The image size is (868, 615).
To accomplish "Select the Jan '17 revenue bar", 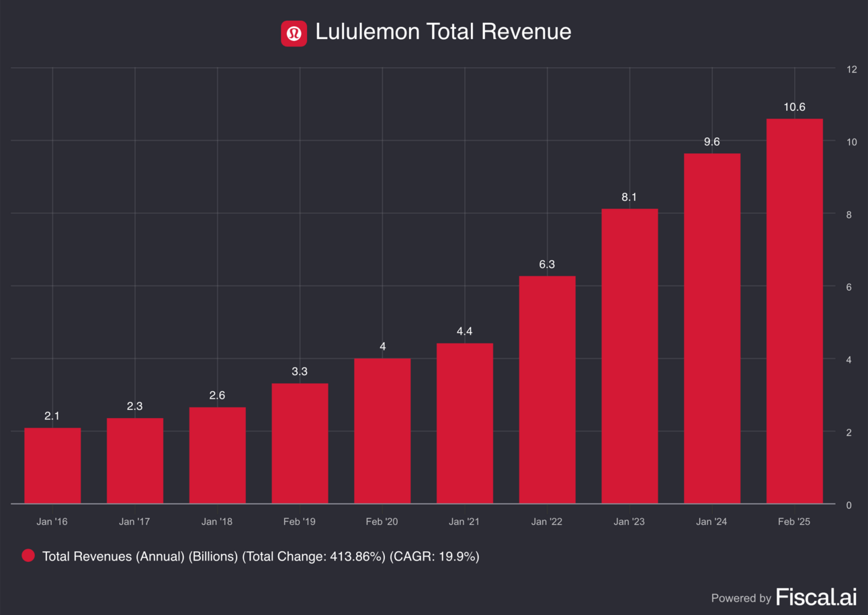I will tap(135, 461).
